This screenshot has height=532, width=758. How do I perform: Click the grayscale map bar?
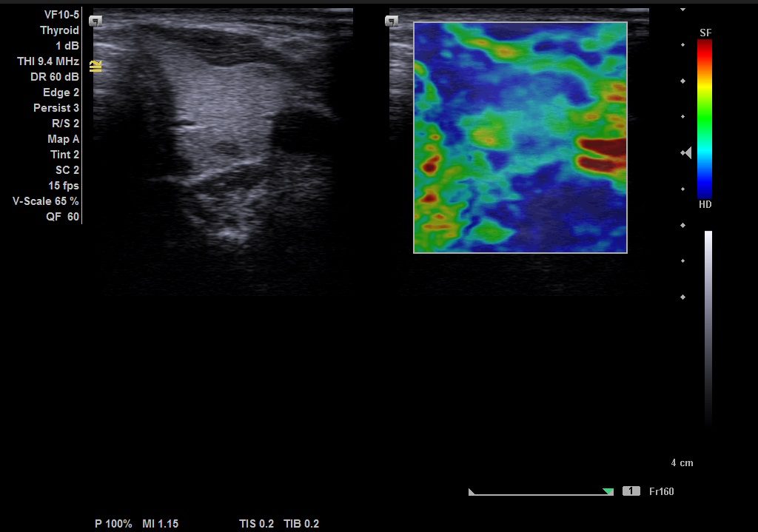click(x=708, y=329)
